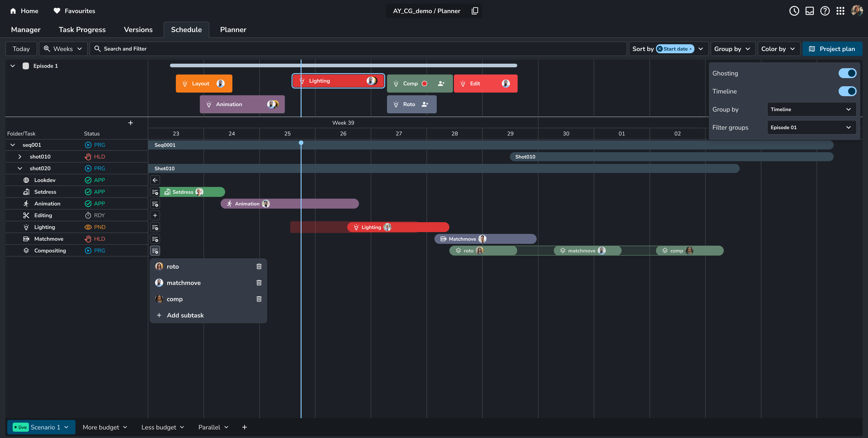Turn off the Ghosting toggle

pyautogui.click(x=847, y=73)
